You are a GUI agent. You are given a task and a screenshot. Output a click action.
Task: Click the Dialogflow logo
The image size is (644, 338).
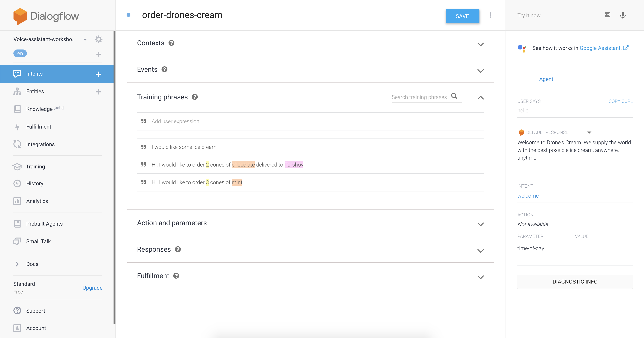pyautogui.click(x=46, y=16)
